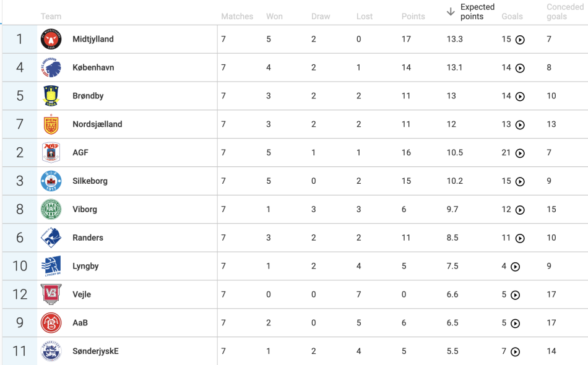This screenshot has height=365, width=588.
Task: Select the Team column header
Action: click(51, 17)
